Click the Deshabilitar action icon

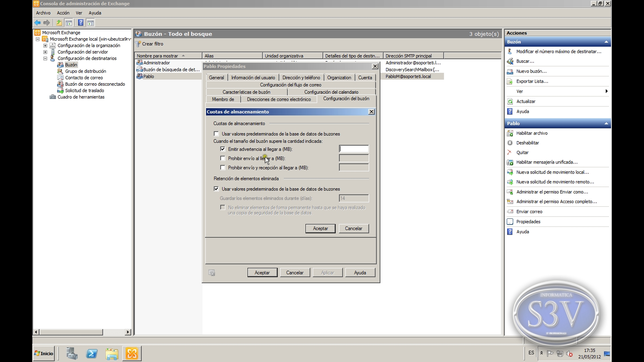510,143
